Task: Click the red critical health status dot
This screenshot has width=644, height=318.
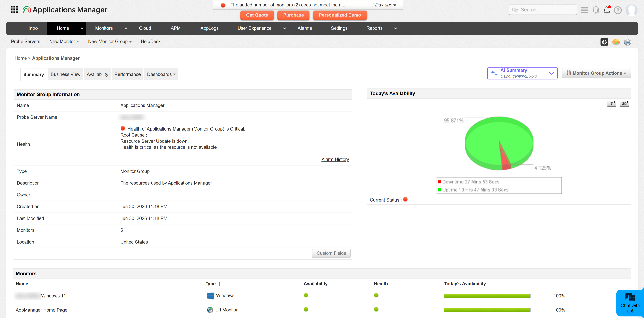Action: click(123, 128)
